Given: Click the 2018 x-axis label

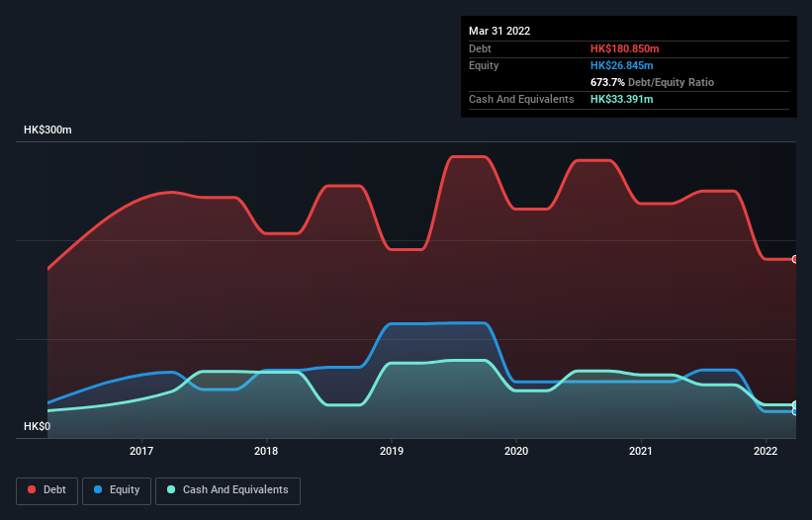Looking at the screenshot, I should click(x=266, y=451).
